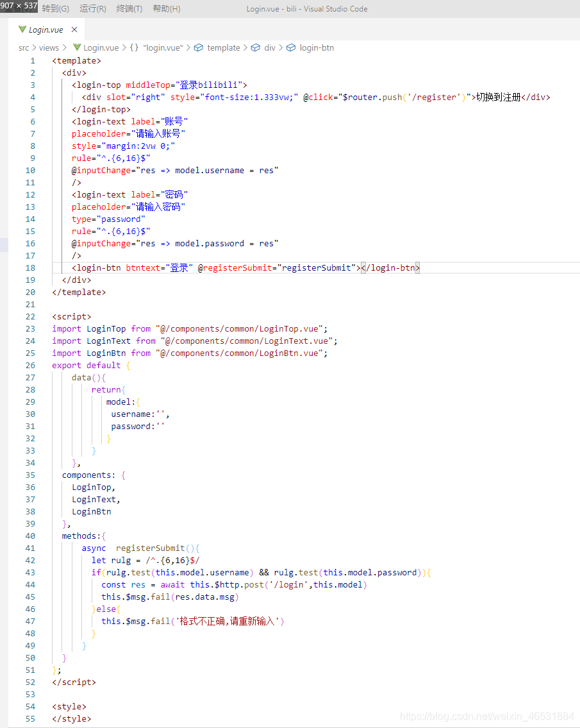This screenshot has width=580, height=728.
Task: Click let rulg regex on line 42
Action: click(x=145, y=561)
